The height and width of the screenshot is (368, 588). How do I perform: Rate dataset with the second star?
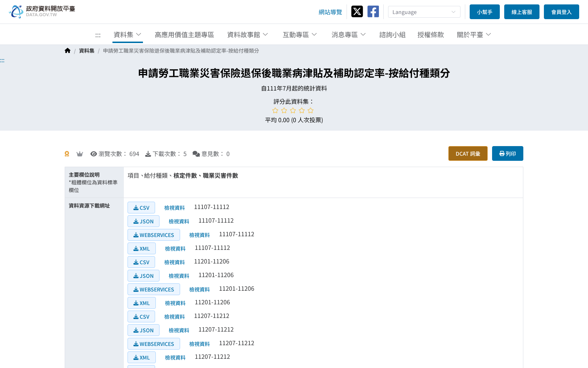[284, 110]
